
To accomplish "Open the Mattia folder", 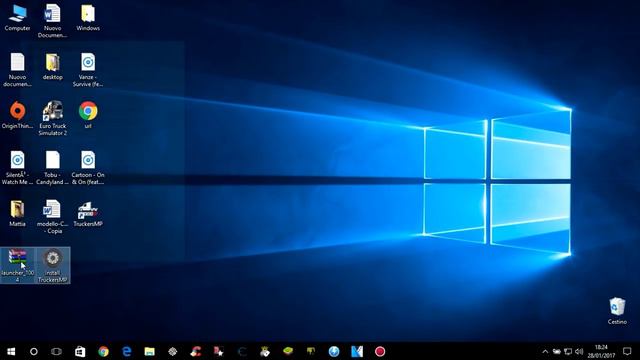I will [x=17, y=213].
